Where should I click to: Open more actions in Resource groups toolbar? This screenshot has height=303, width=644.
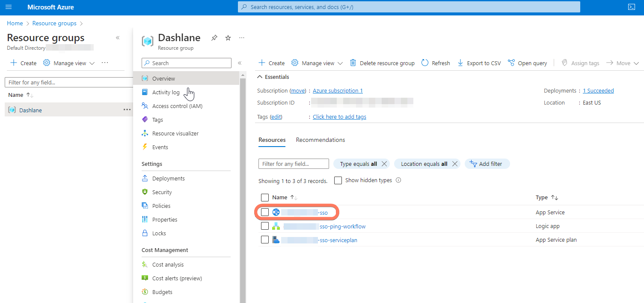[x=105, y=63]
